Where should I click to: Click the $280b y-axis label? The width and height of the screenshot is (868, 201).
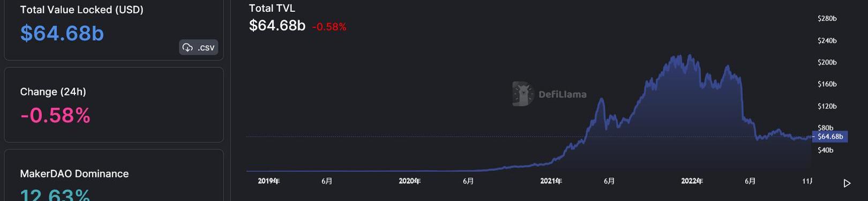[x=827, y=18]
